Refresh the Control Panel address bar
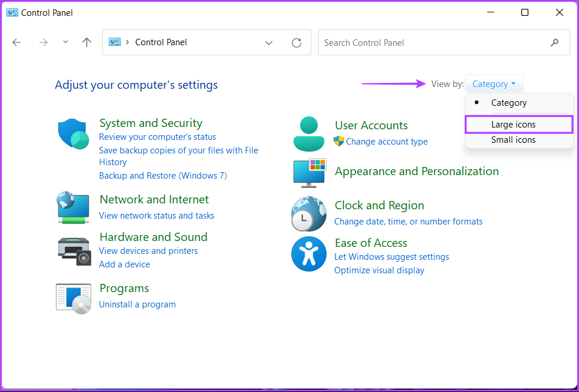579x392 pixels. point(297,43)
